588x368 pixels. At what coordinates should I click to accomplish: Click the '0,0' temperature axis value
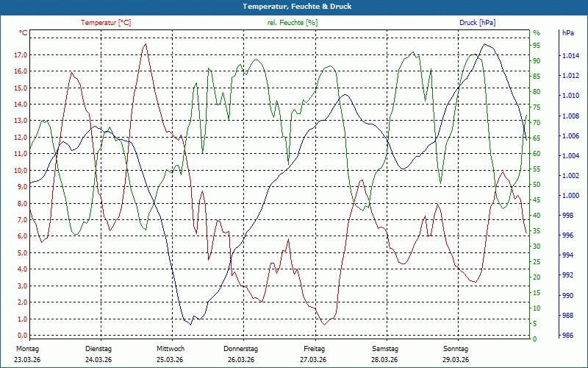[x=23, y=336]
